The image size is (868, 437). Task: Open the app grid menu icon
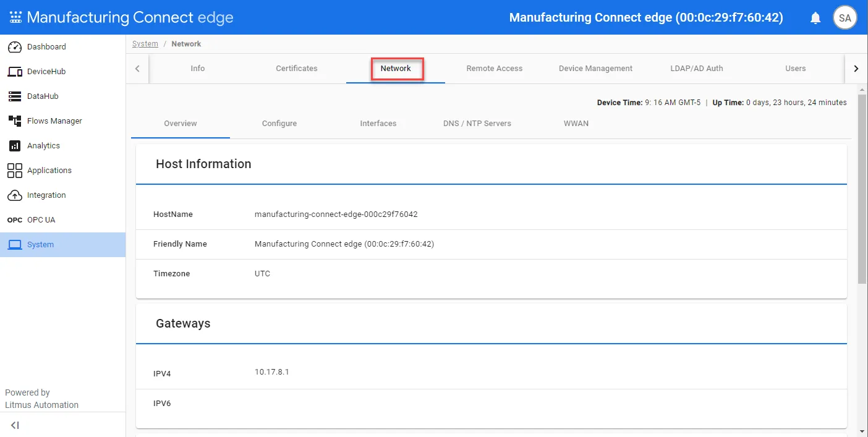[15, 17]
